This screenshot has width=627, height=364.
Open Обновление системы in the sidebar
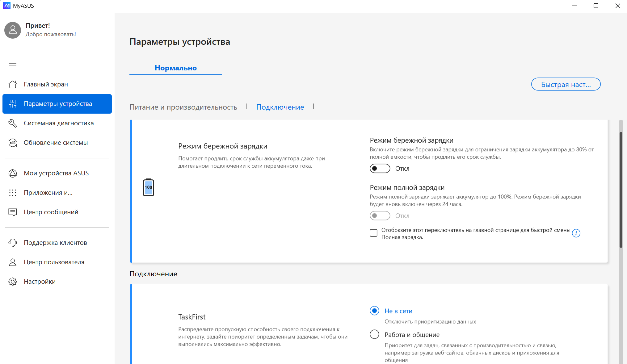pyautogui.click(x=57, y=143)
